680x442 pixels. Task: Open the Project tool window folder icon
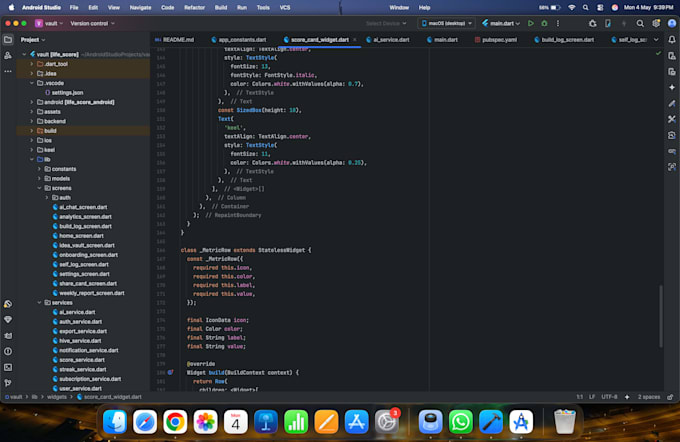[x=8, y=39]
